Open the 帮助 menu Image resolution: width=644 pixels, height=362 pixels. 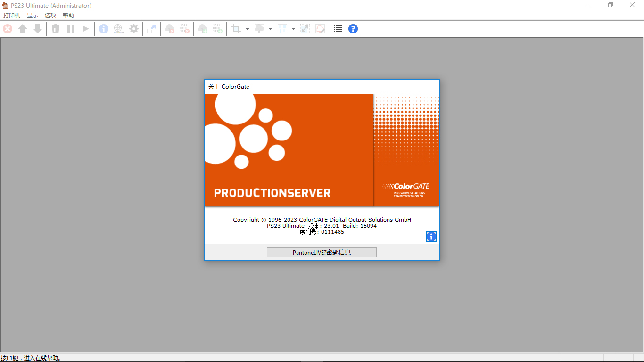click(68, 16)
